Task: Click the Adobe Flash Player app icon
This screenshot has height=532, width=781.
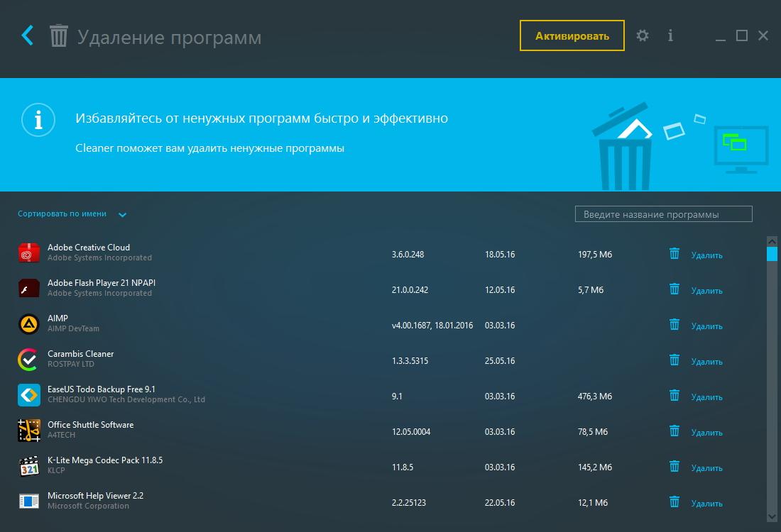Action: (x=29, y=288)
